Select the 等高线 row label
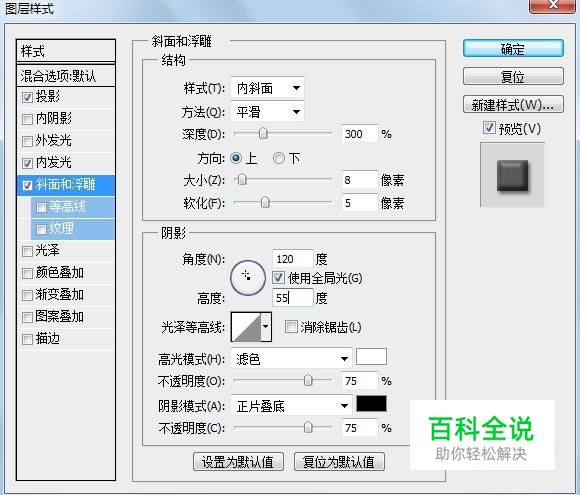Screen dimensions: 580x495 click(x=67, y=206)
